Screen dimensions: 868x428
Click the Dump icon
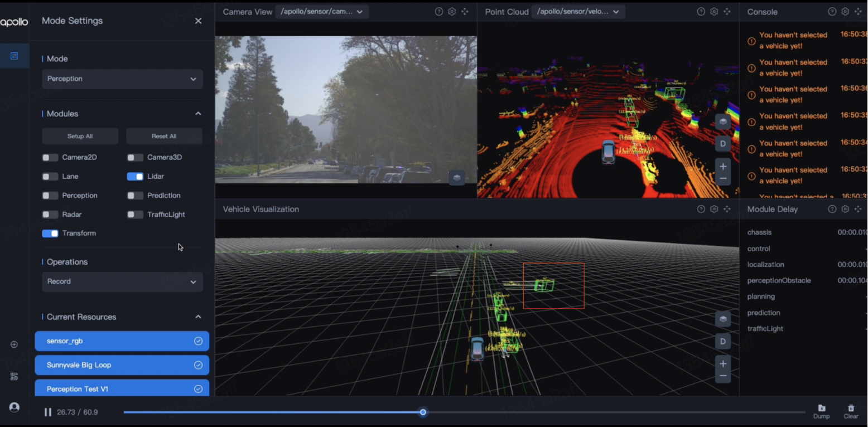click(821, 408)
